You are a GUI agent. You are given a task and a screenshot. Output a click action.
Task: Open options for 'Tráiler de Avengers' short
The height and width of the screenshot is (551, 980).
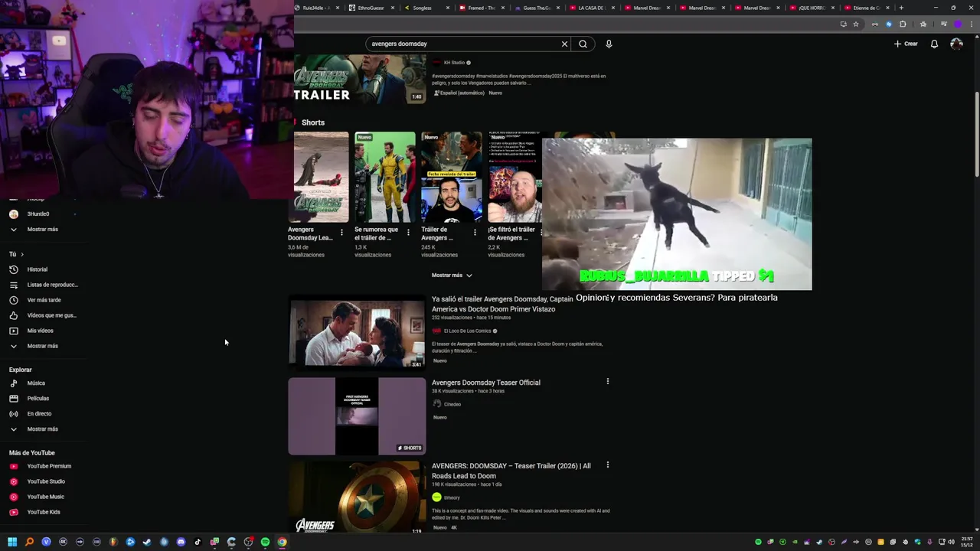click(475, 232)
